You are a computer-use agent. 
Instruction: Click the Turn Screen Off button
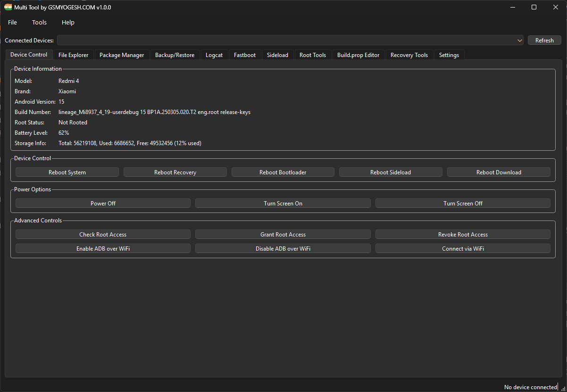[x=463, y=203]
